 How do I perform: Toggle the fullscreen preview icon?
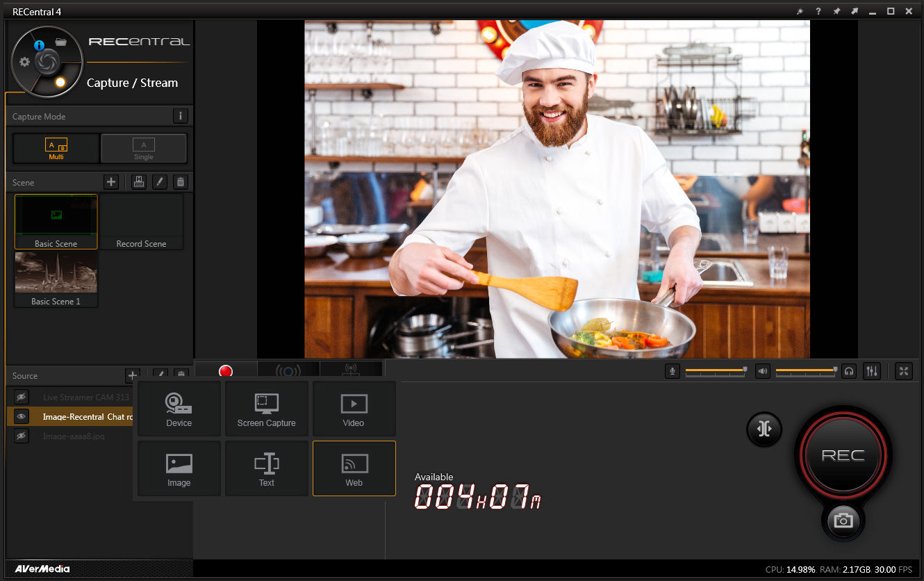coord(904,371)
